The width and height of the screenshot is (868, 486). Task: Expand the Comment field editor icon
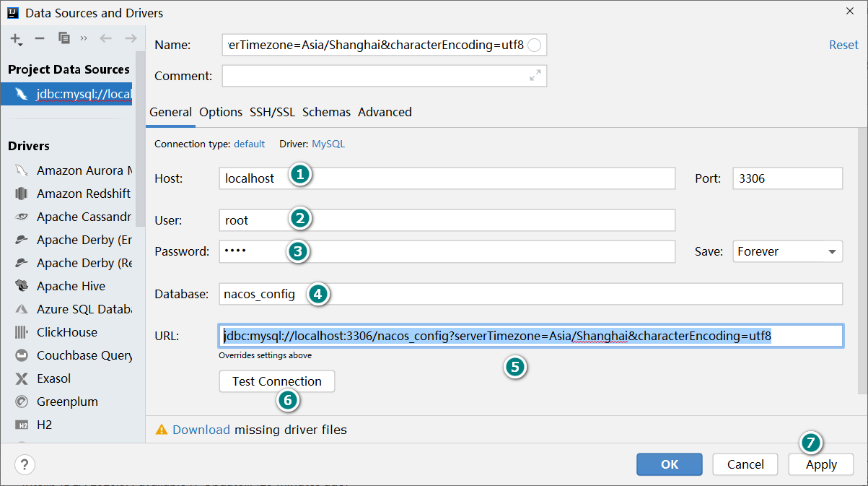pos(535,75)
